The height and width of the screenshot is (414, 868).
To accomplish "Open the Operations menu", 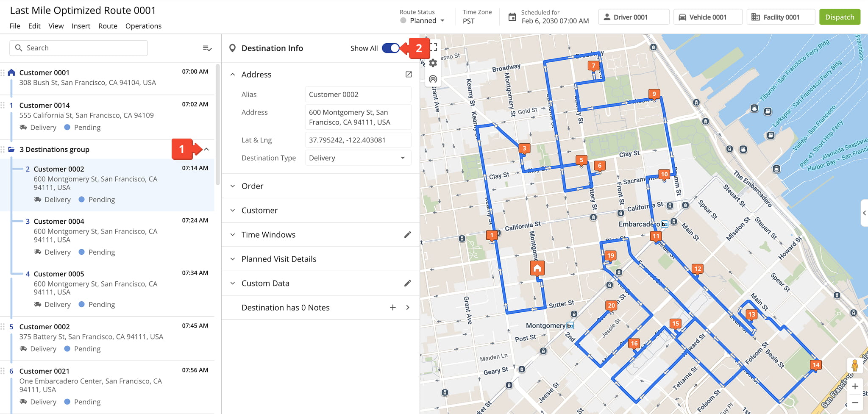I will pos(143,26).
